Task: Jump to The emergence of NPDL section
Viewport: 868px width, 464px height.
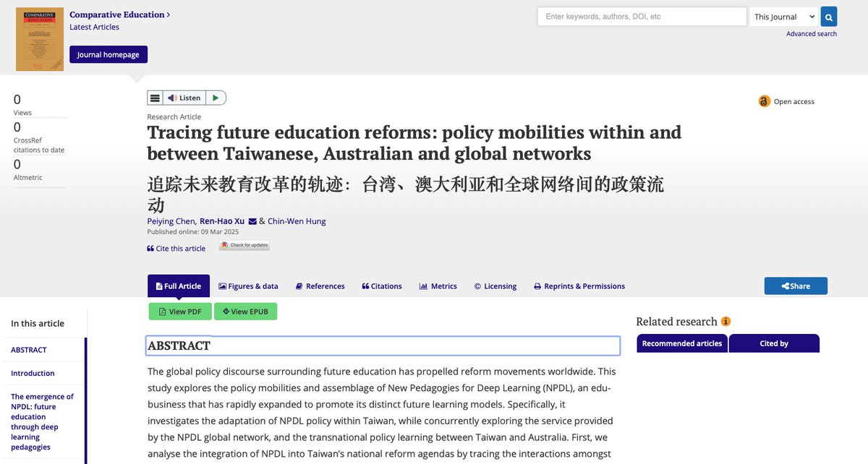Action: pyautogui.click(x=42, y=422)
